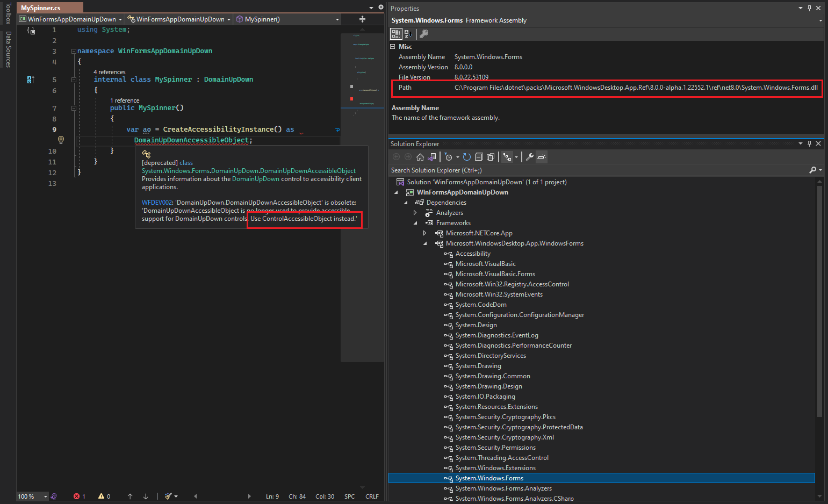828x504 pixels.
Task: Select Microsoft.VisualBasic.Forms reference
Action: click(x=495, y=274)
